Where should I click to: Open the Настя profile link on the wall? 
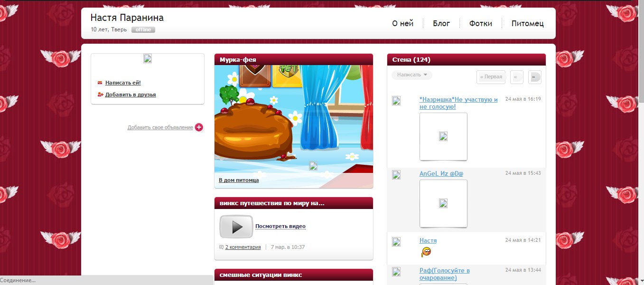coord(428,241)
